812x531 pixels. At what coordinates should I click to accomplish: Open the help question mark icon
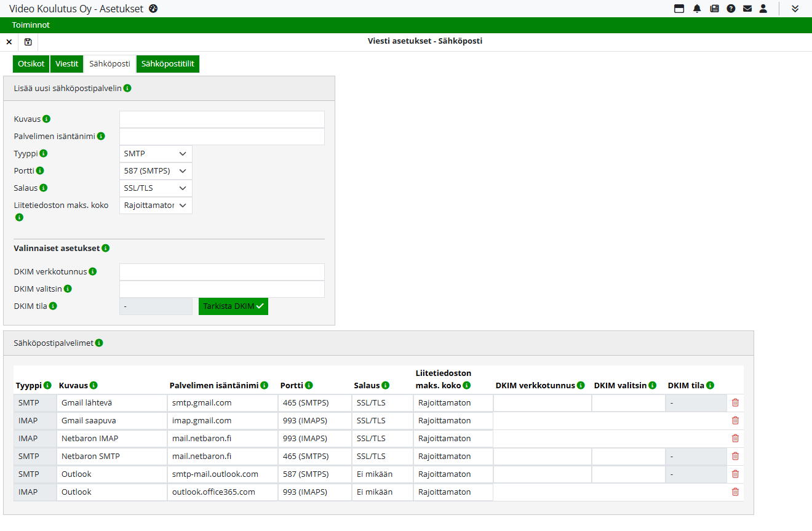pos(731,9)
